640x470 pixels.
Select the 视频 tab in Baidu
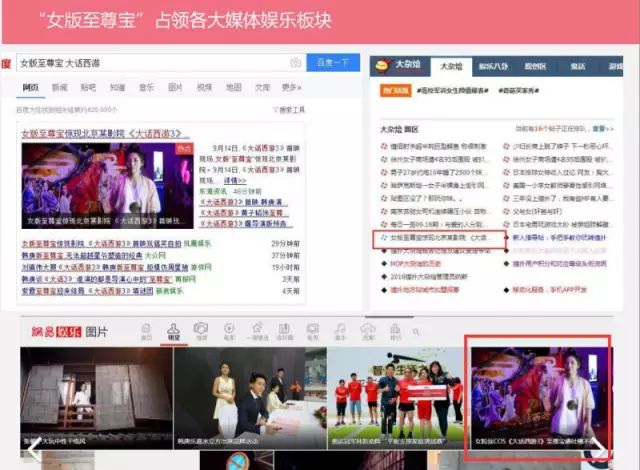pos(204,87)
